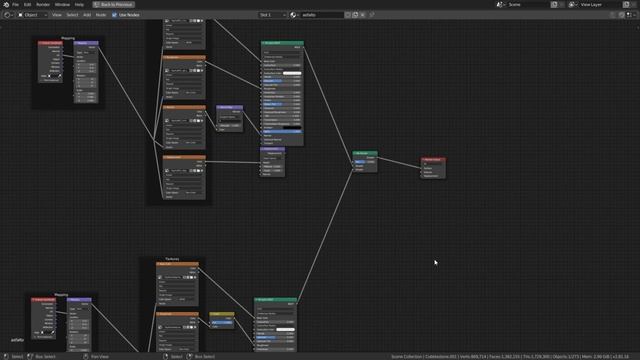The image size is (640, 360).
Task: Click browse image icon in Normal texture node
Action: click(x=167, y=121)
